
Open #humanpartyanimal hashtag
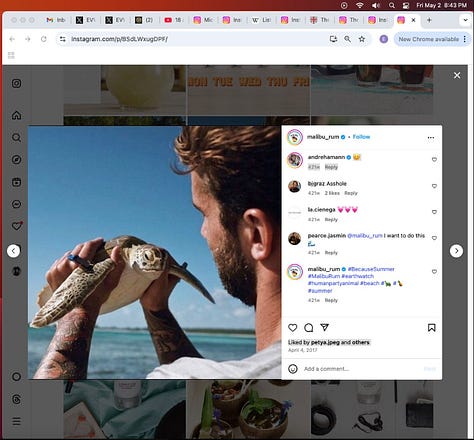pos(333,283)
